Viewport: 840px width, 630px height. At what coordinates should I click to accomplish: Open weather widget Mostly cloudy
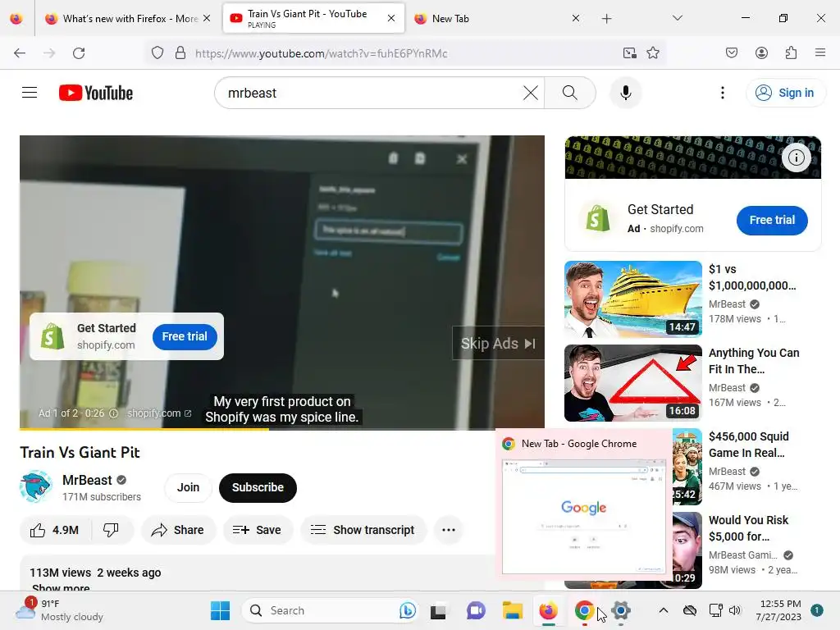pyautogui.click(x=59, y=610)
